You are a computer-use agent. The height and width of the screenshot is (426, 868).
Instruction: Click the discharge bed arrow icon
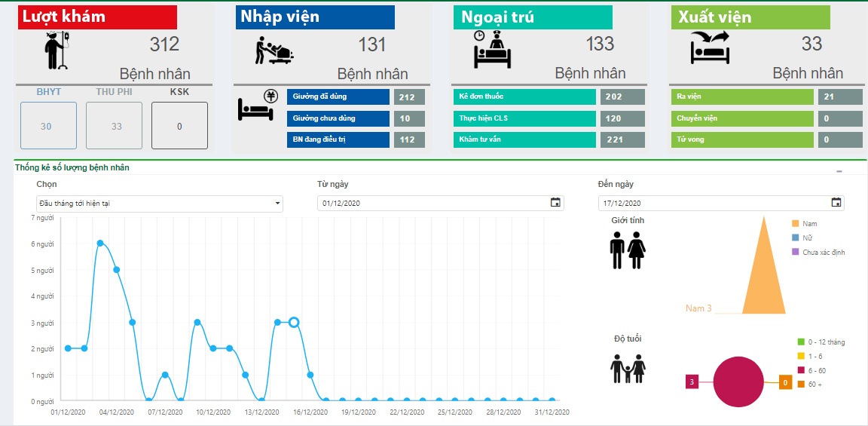(x=711, y=49)
